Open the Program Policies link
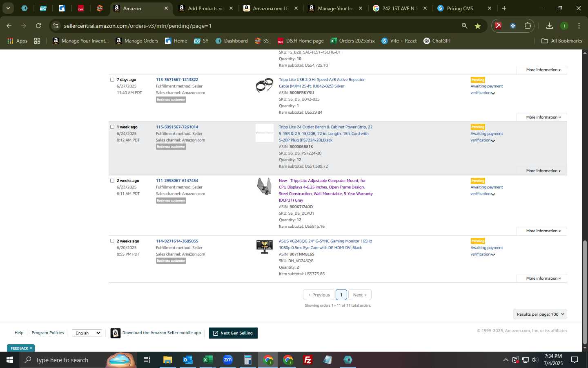 48,333
